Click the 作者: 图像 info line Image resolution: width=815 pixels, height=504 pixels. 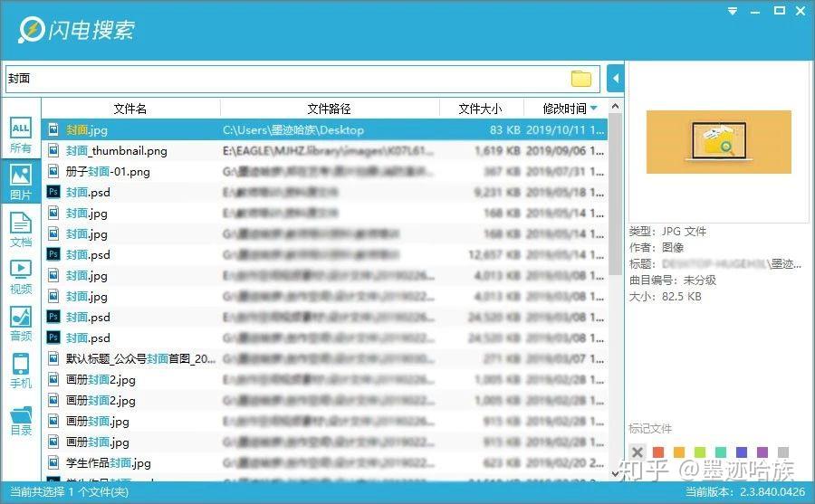click(657, 247)
